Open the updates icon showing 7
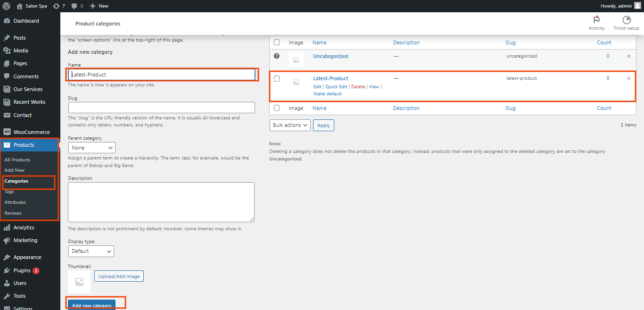644x310 pixels. pos(57,6)
